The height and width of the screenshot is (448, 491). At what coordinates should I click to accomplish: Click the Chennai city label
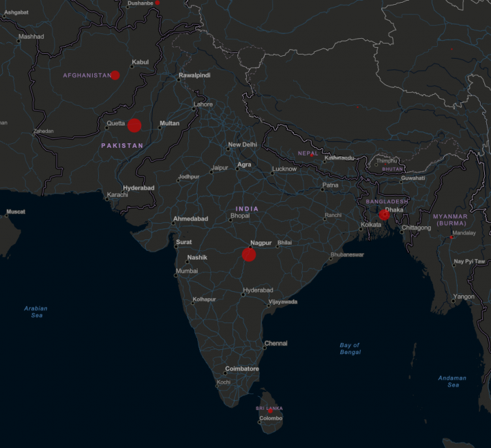[276, 344]
